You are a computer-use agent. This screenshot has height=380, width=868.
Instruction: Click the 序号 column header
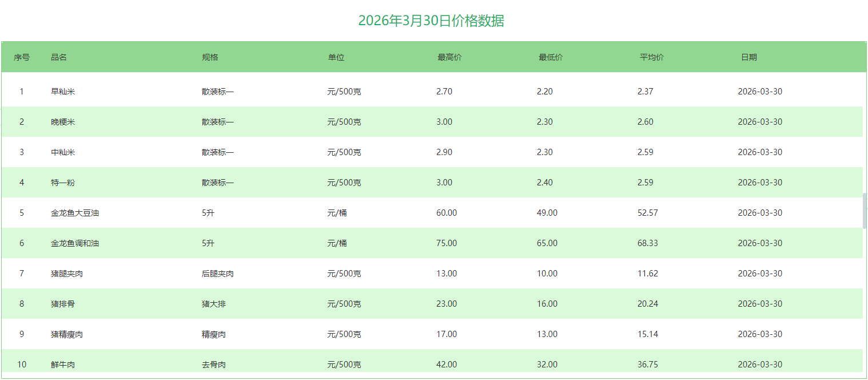[22, 57]
